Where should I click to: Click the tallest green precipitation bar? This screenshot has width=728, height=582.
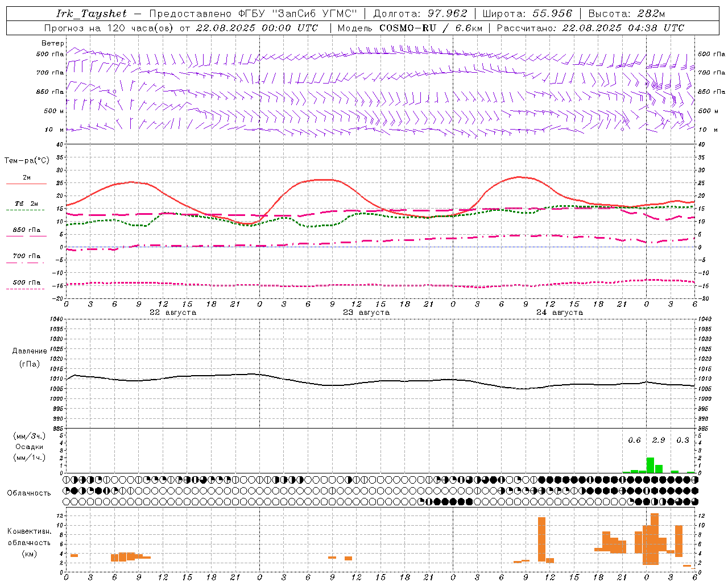pyautogui.click(x=650, y=465)
